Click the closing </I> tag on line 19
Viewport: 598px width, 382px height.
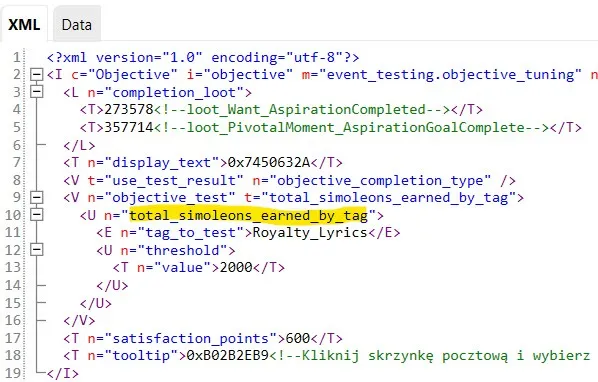63,373
